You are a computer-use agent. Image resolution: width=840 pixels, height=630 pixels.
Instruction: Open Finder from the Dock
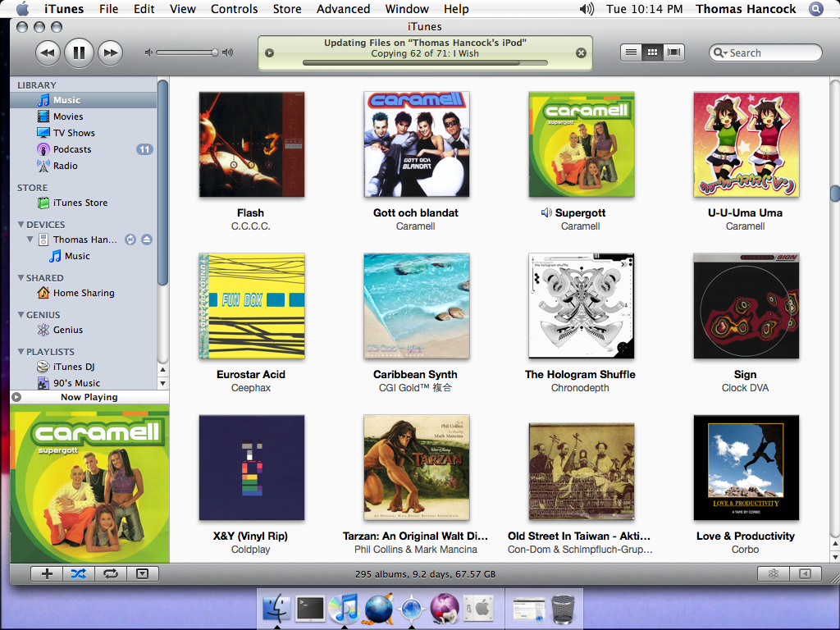coord(276,609)
